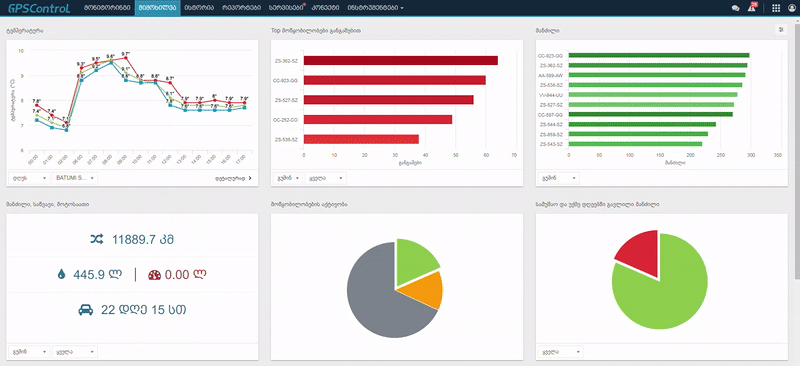The width and height of the screenshot is (800, 366).
Task: Click the 9.7° peak point on temperature chart
Action: 126,58
